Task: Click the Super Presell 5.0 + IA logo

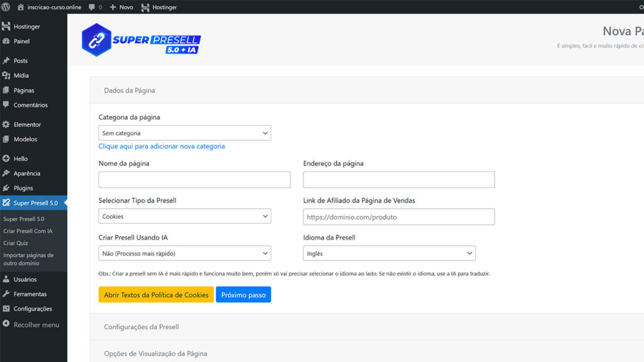Action: pyautogui.click(x=142, y=40)
